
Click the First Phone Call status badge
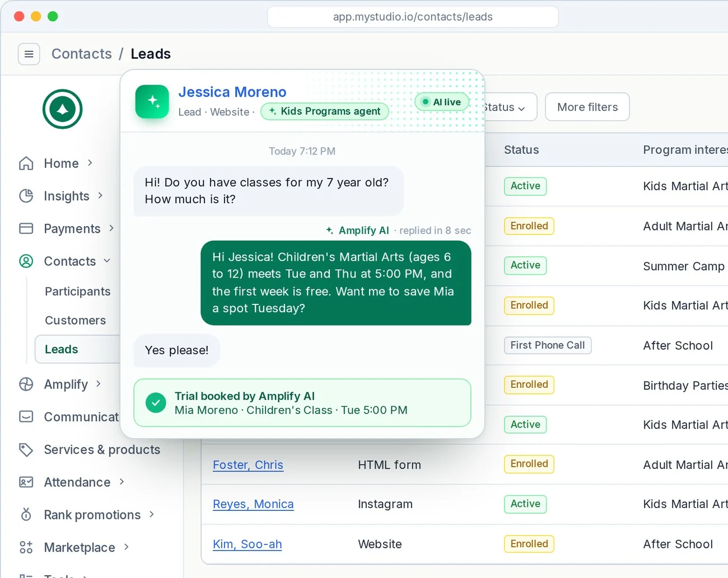pyautogui.click(x=548, y=345)
